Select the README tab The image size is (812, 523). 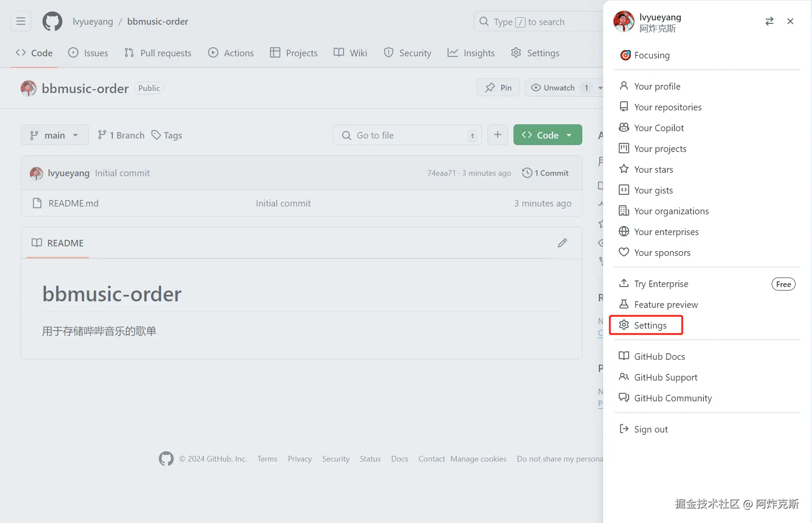point(57,243)
